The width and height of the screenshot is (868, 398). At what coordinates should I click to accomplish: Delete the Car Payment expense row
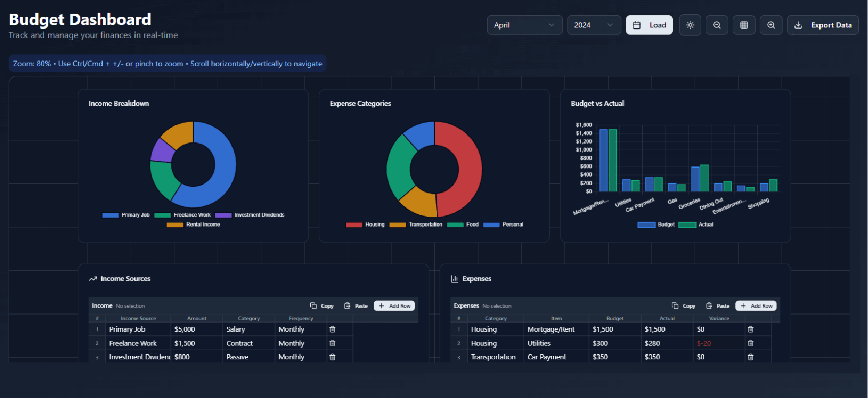(751, 357)
